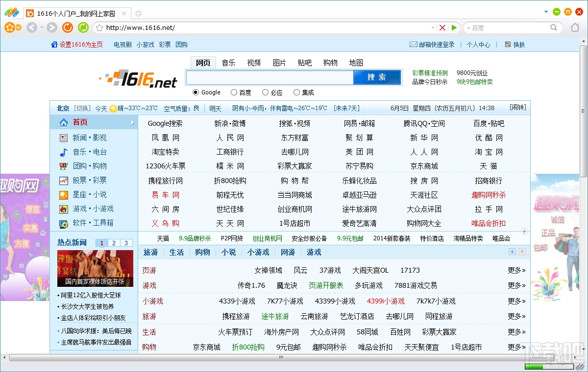The width and height of the screenshot is (588, 372).
Task: Click the up arrow icon beside category tabs
Action: [x=522, y=252]
